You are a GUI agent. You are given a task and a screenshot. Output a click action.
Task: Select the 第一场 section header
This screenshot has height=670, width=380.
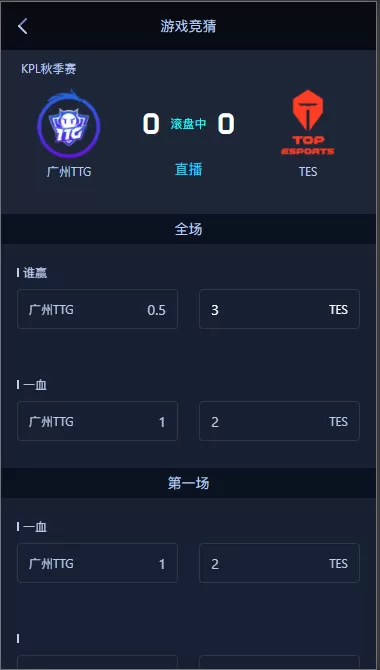(x=189, y=483)
